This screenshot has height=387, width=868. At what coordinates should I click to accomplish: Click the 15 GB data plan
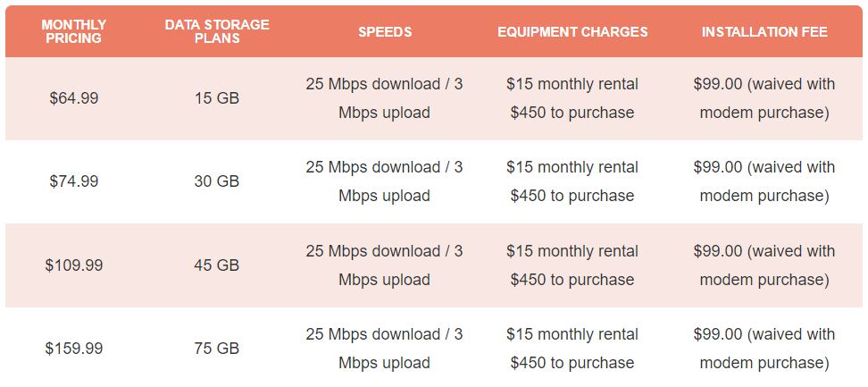[x=217, y=98]
